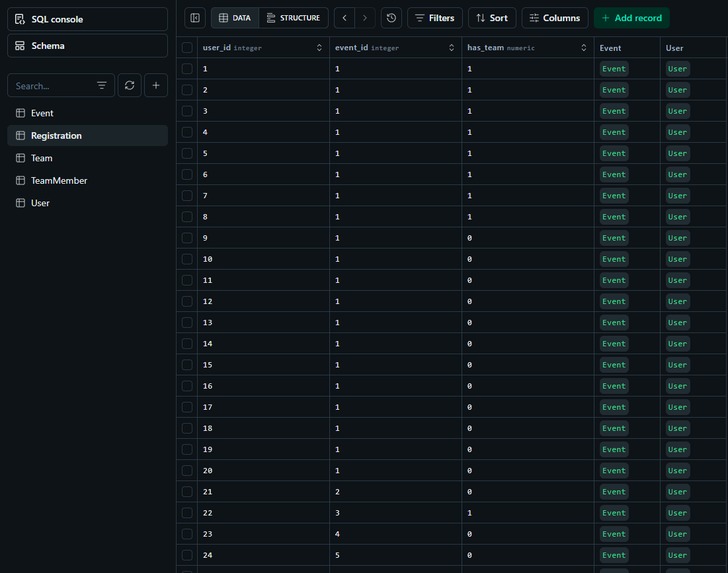Select checkbox for user_id 1 row

coord(187,69)
